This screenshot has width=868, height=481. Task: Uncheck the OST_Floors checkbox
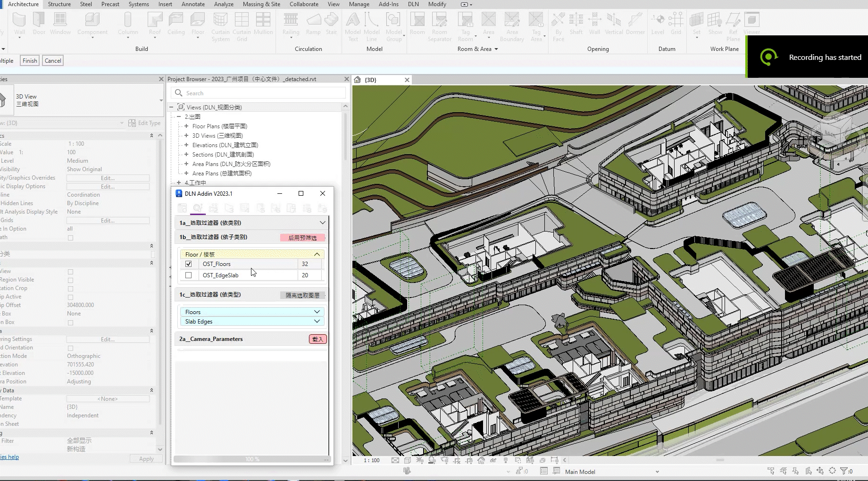click(189, 264)
